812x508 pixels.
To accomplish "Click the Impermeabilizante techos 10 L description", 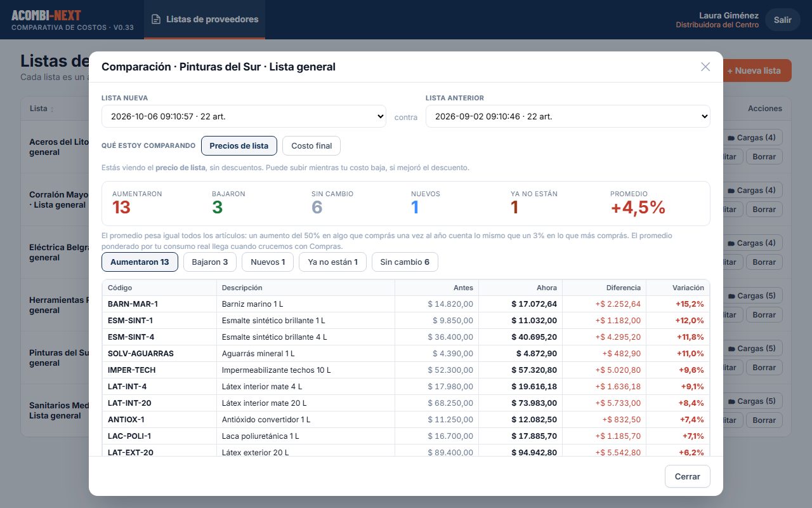I will click(277, 370).
